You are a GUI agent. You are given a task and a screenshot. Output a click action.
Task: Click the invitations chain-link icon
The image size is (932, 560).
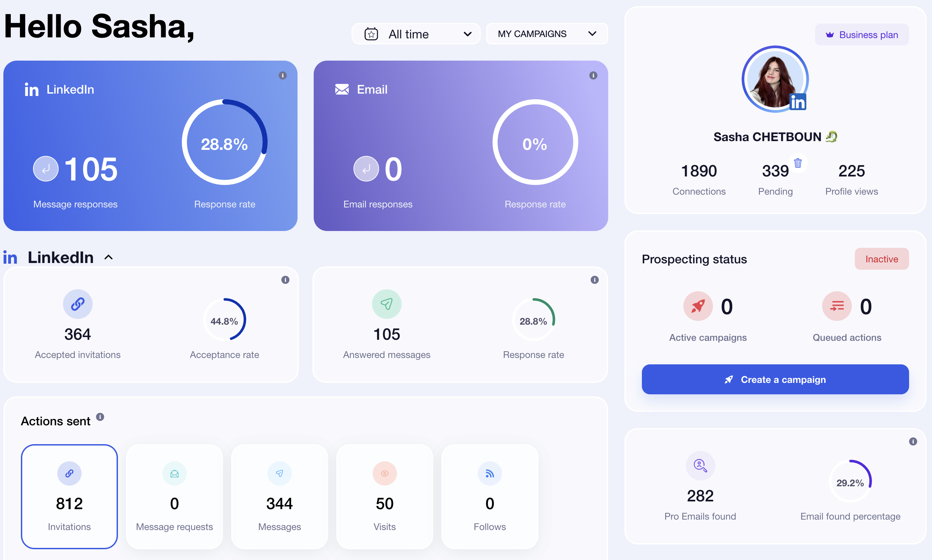point(69,474)
